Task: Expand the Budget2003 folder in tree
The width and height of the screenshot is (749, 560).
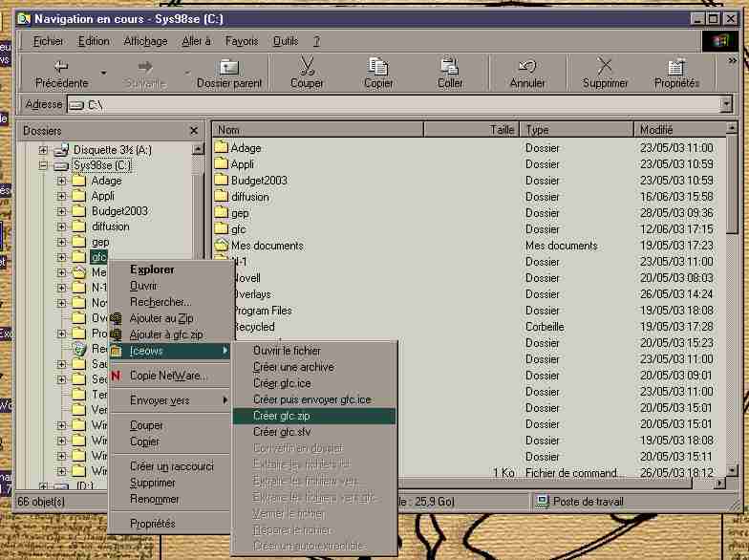Action: [61, 211]
